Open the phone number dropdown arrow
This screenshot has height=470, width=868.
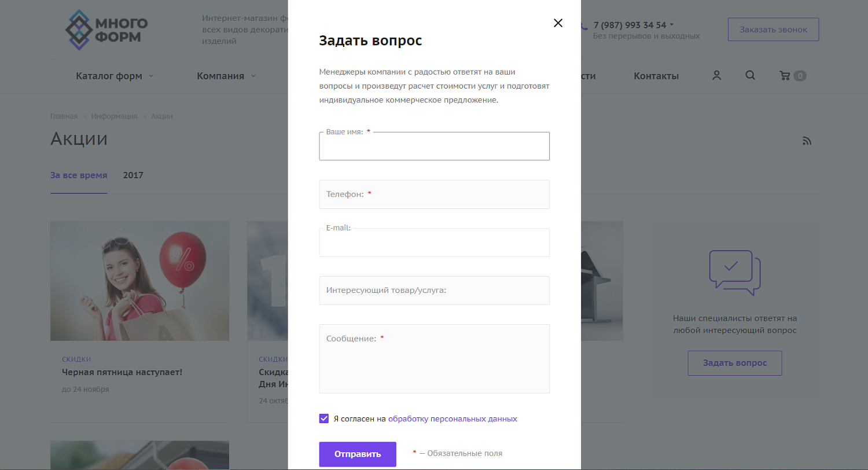tap(671, 25)
